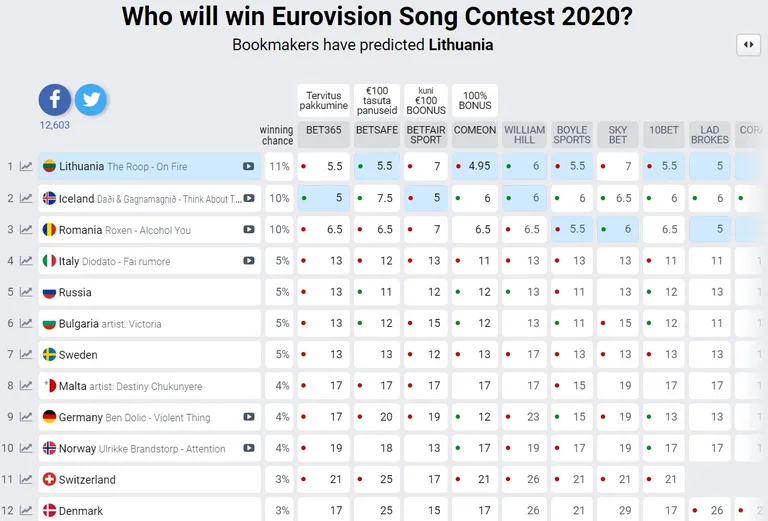Open Lithuania's odds history chart icon

point(26,166)
